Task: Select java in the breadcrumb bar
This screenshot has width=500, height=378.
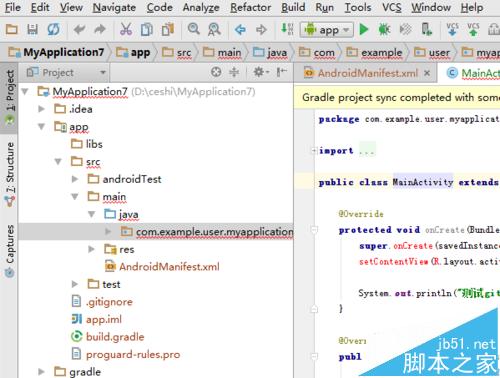Action: pos(270,52)
